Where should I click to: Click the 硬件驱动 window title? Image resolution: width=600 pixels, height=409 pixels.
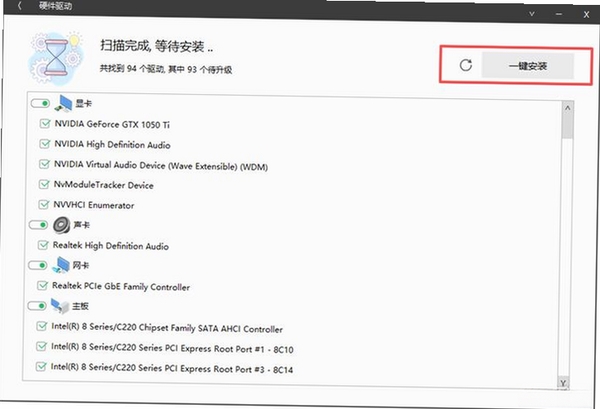point(55,6)
